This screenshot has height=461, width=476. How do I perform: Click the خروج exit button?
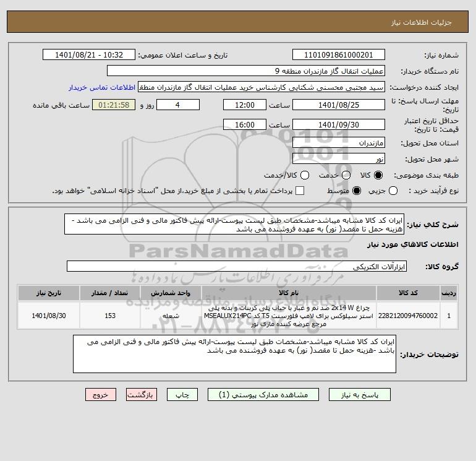pos(101,395)
